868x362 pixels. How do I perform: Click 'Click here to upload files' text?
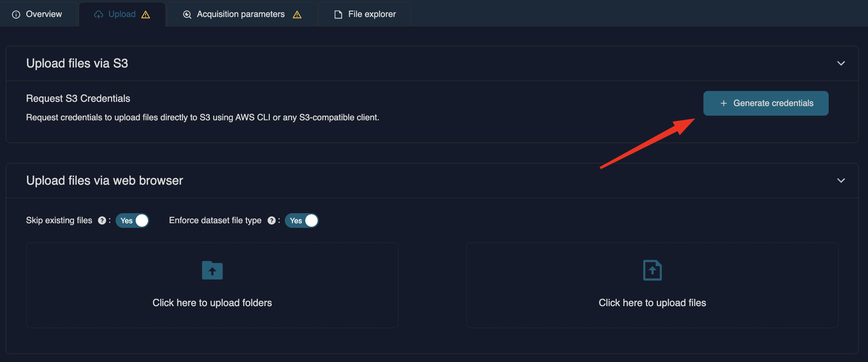coord(652,303)
